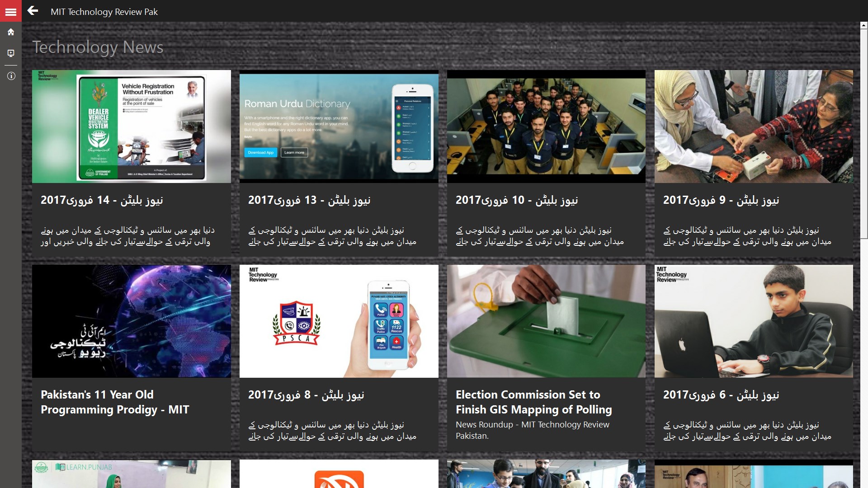Open the info/about sidebar icon
This screenshot has height=488, width=868.
(x=11, y=76)
